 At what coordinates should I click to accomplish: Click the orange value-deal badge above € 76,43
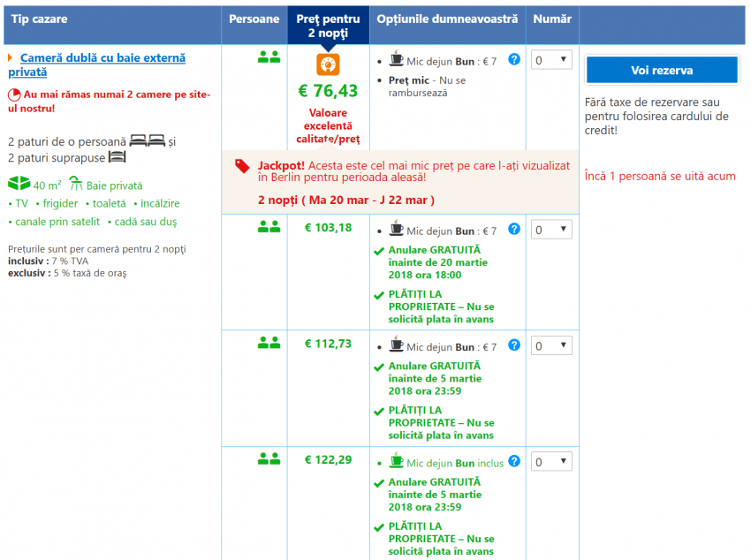click(328, 65)
